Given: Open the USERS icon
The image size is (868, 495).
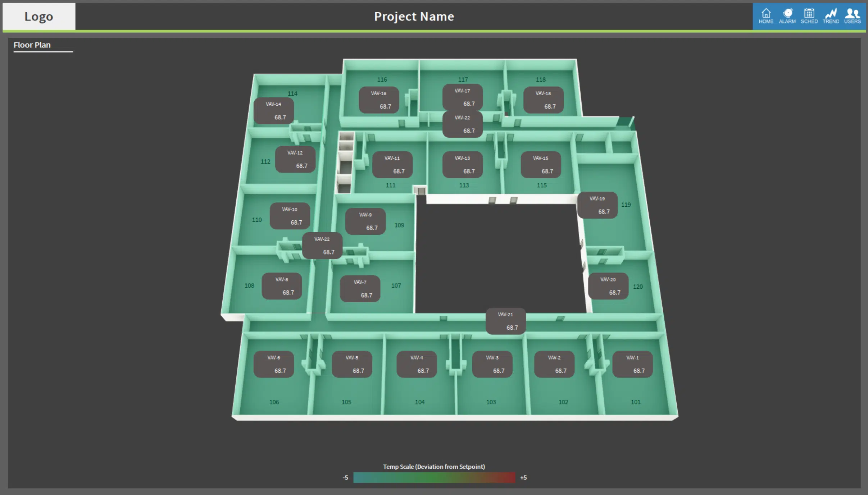Looking at the screenshot, I should click(x=853, y=16).
